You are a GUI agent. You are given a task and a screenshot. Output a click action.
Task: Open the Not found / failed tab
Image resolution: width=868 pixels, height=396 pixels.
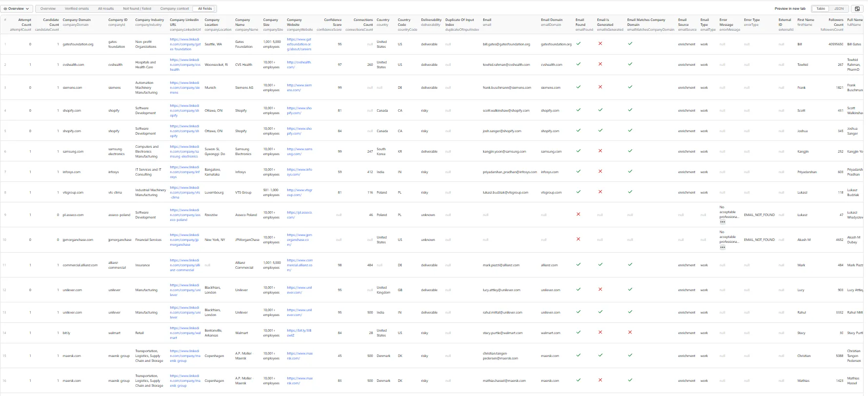tap(137, 8)
